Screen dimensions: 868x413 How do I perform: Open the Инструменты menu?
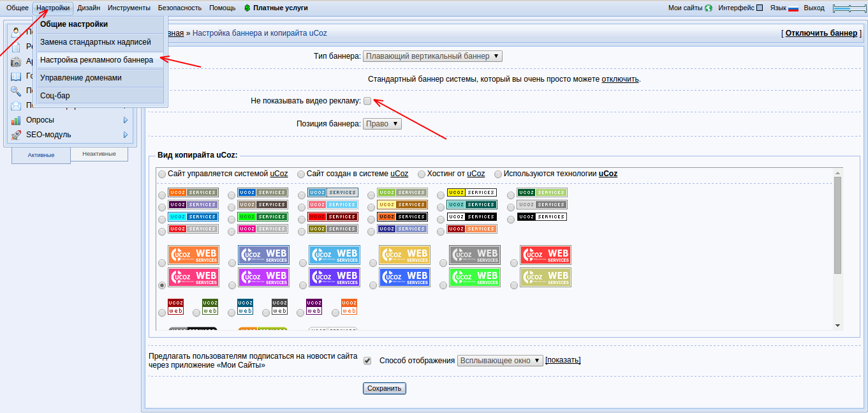[x=129, y=8]
